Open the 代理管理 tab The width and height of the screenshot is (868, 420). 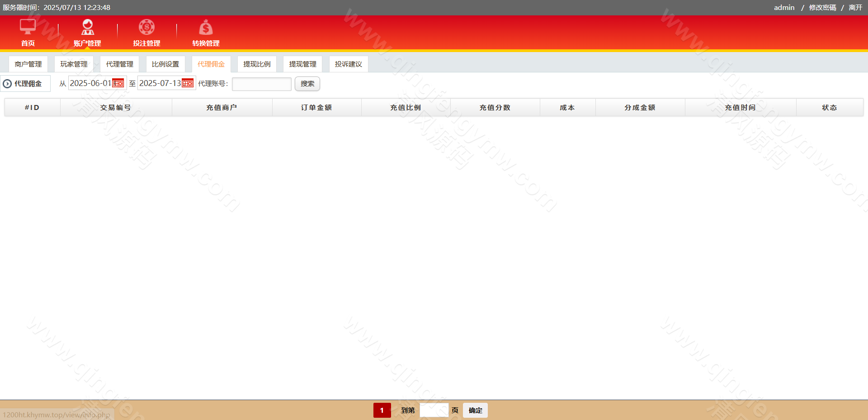click(119, 64)
